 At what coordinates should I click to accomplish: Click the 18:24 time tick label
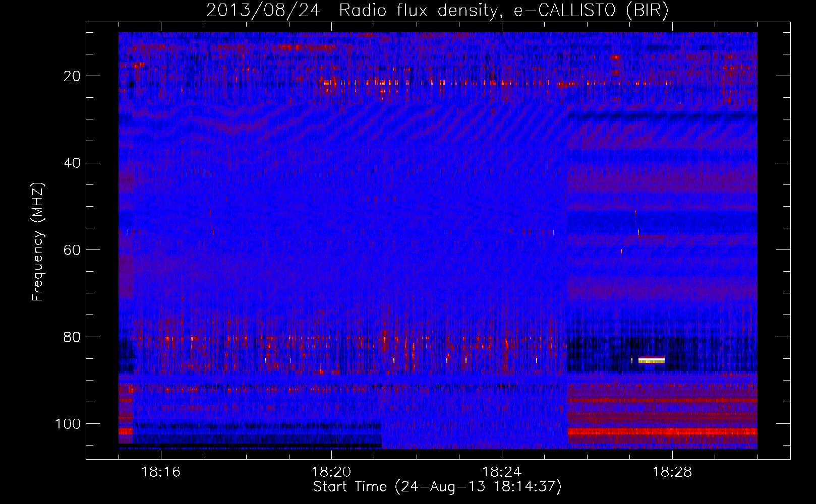tap(502, 472)
